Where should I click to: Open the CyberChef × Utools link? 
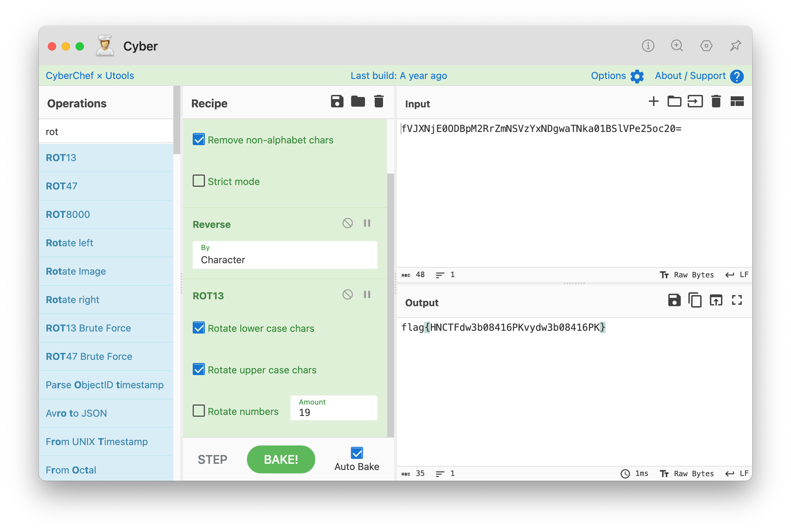click(x=90, y=76)
